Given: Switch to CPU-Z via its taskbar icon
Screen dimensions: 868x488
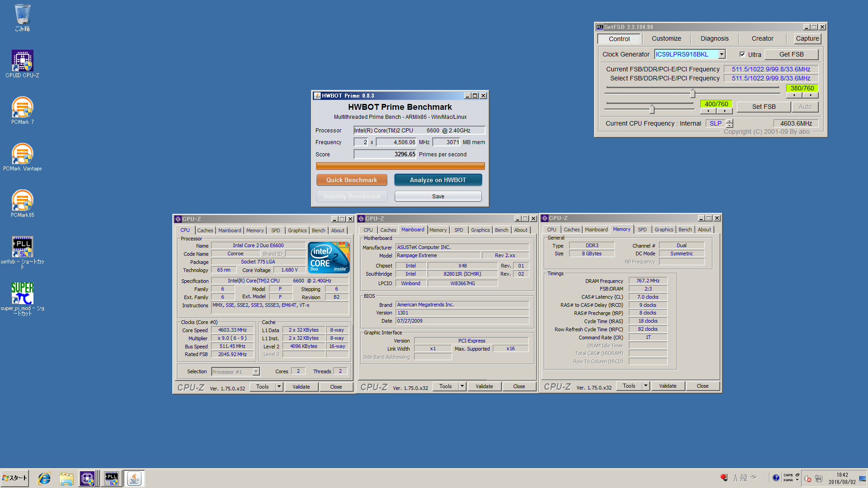Looking at the screenshot, I should pos(87,479).
